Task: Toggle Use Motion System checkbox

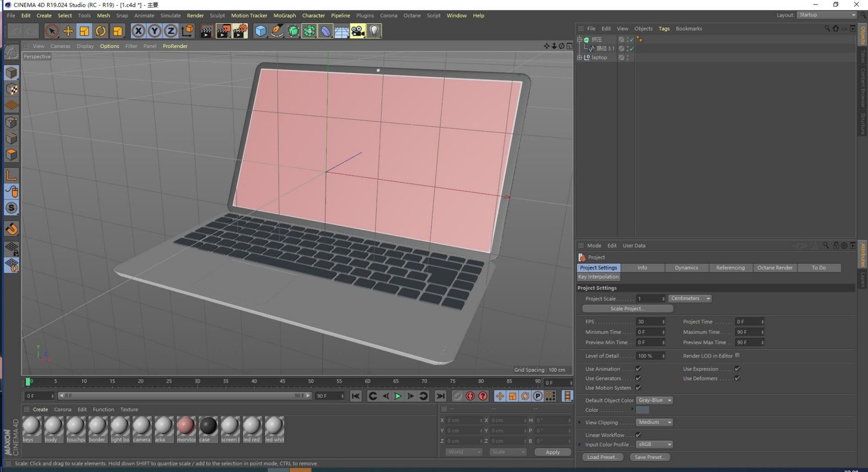Action: [x=638, y=387]
